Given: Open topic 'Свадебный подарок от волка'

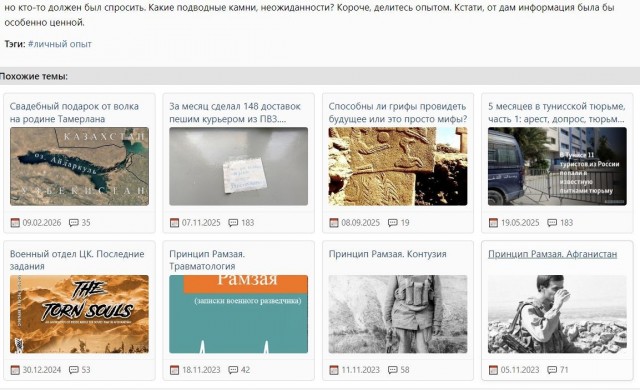Looking at the screenshot, I should pyautogui.click(x=74, y=113).
